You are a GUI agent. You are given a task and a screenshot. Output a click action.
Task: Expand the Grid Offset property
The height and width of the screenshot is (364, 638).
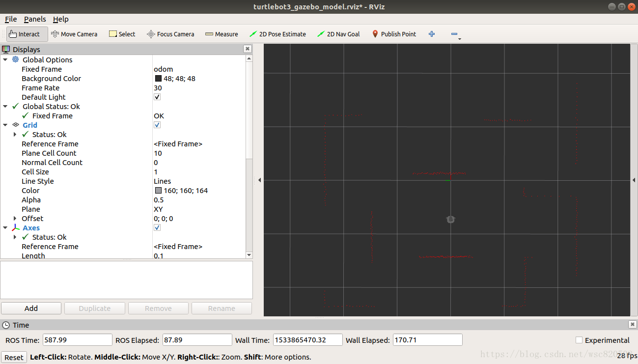[15, 219]
